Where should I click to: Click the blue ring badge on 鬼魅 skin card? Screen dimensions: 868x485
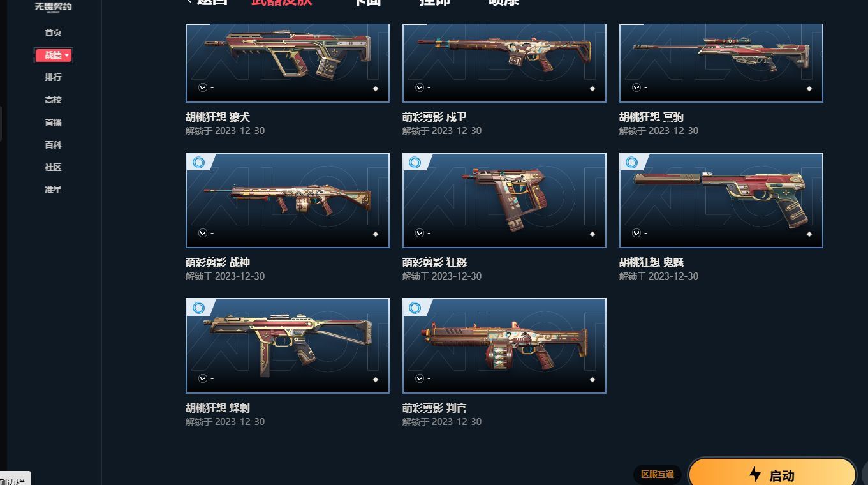coord(632,163)
